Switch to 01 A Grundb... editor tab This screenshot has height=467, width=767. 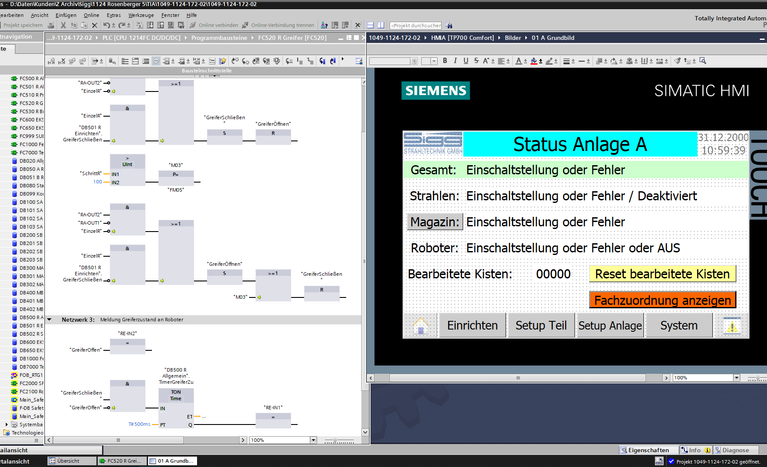point(172,461)
